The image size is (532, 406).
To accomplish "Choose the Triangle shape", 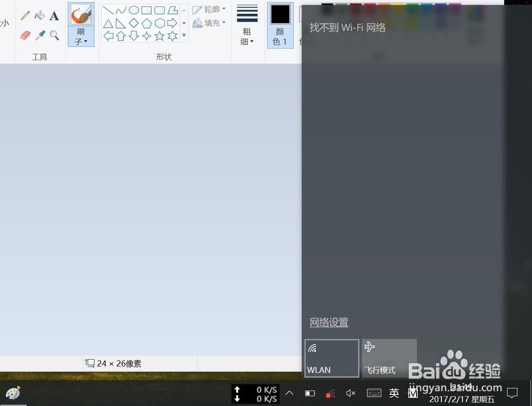I will pos(108,23).
